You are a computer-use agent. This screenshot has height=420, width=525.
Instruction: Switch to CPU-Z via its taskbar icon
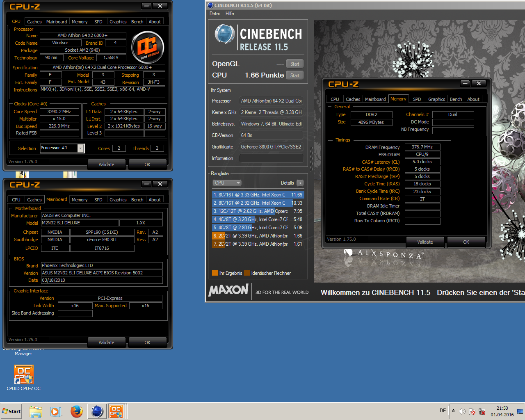[x=116, y=411]
